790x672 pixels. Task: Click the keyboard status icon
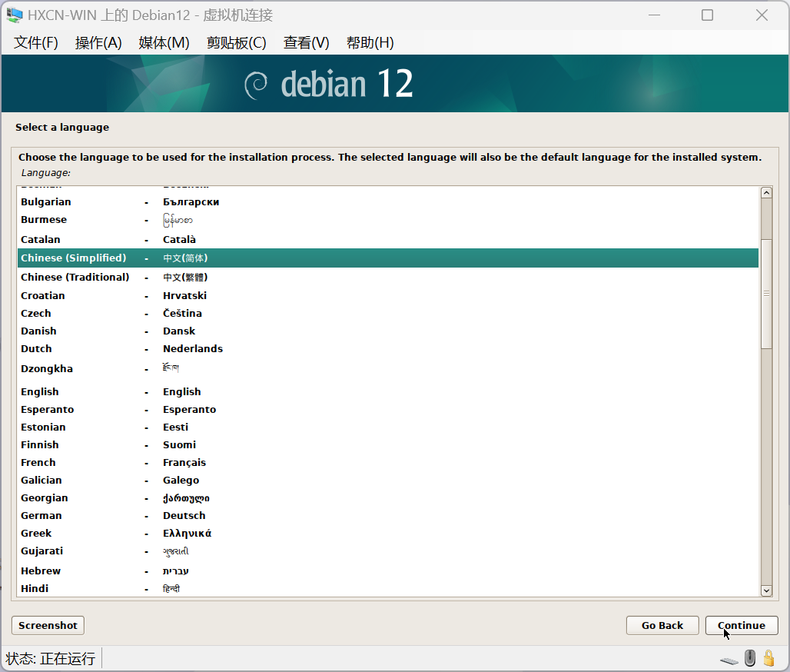tap(729, 660)
